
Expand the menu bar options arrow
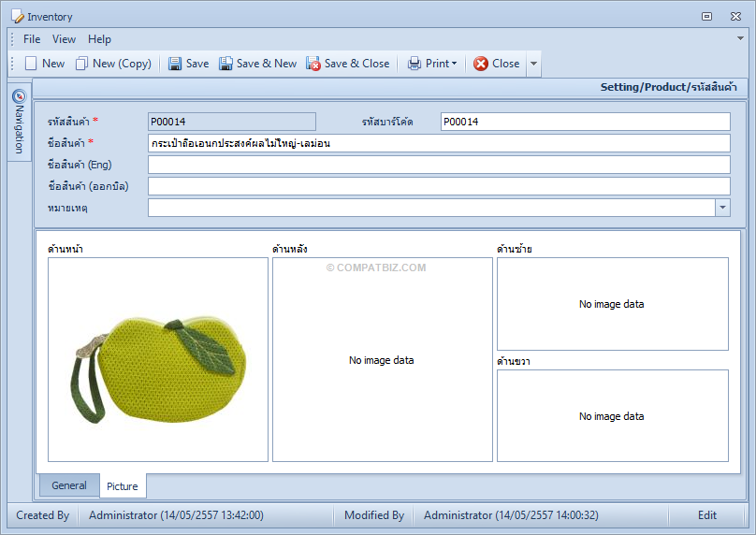(x=740, y=38)
